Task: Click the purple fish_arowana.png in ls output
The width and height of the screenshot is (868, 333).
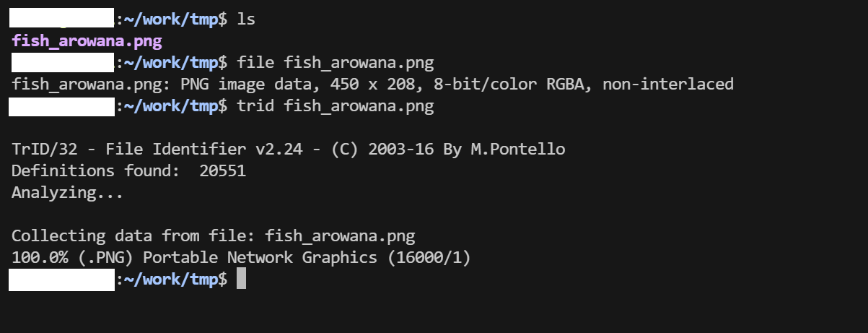Action: pyautogui.click(x=87, y=40)
